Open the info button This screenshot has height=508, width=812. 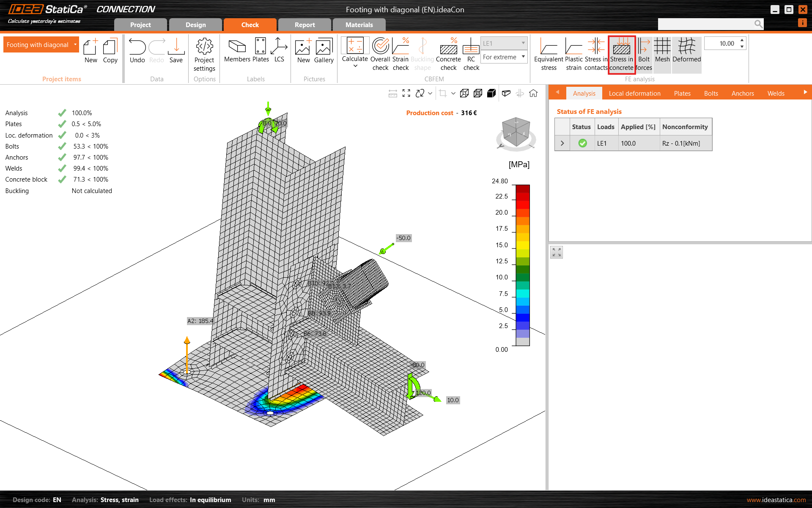pyautogui.click(x=802, y=23)
